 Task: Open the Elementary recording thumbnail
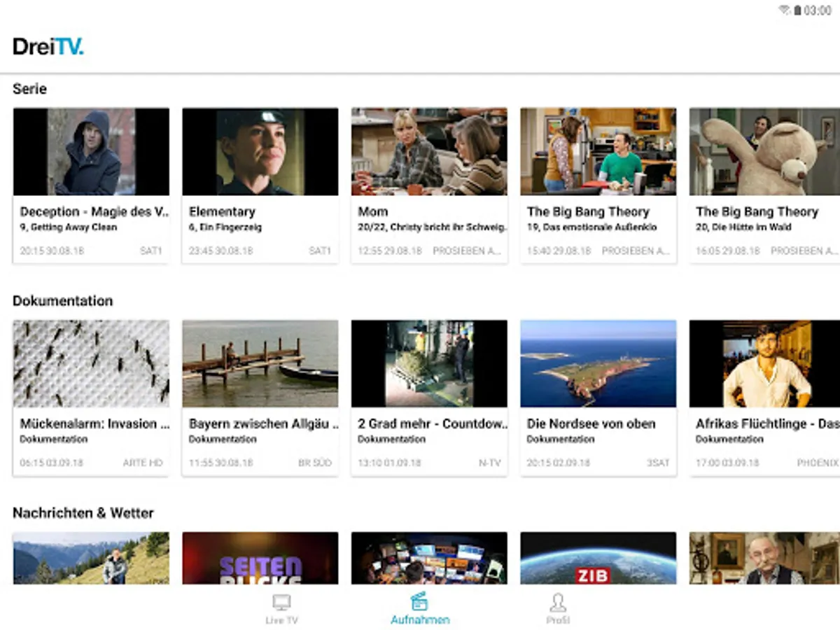tap(260, 152)
